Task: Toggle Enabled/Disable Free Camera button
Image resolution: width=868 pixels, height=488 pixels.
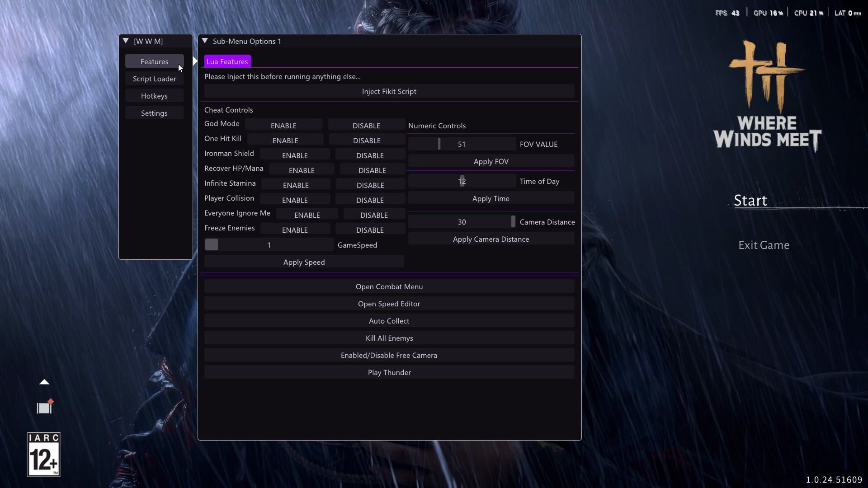Action: [x=389, y=355]
